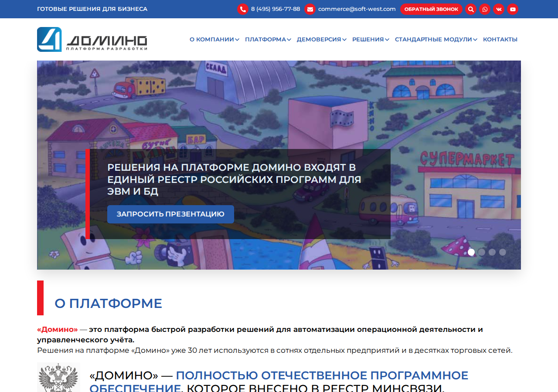The height and width of the screenshot is (392, 558).
Task: Click the sentence about 30 лет использования
Action: pyautogui.click(x=275, y=350)
